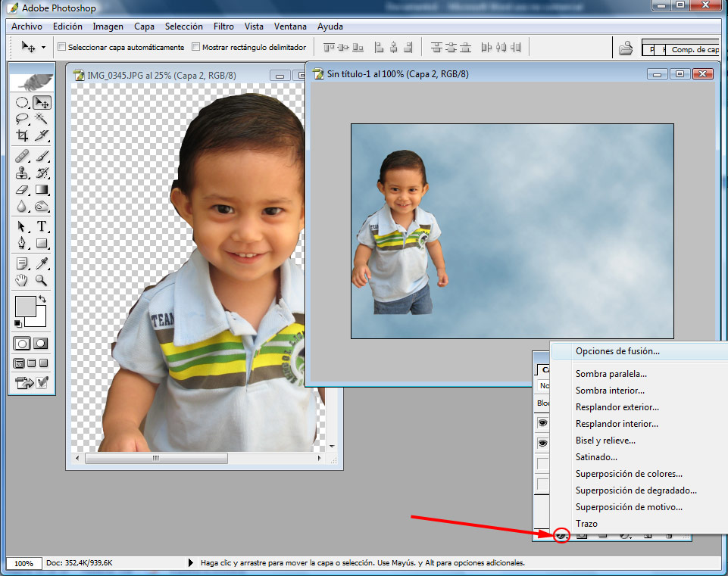728x576 pixels.
Task: Open the Edición menu
Action: tap(67, 26)
